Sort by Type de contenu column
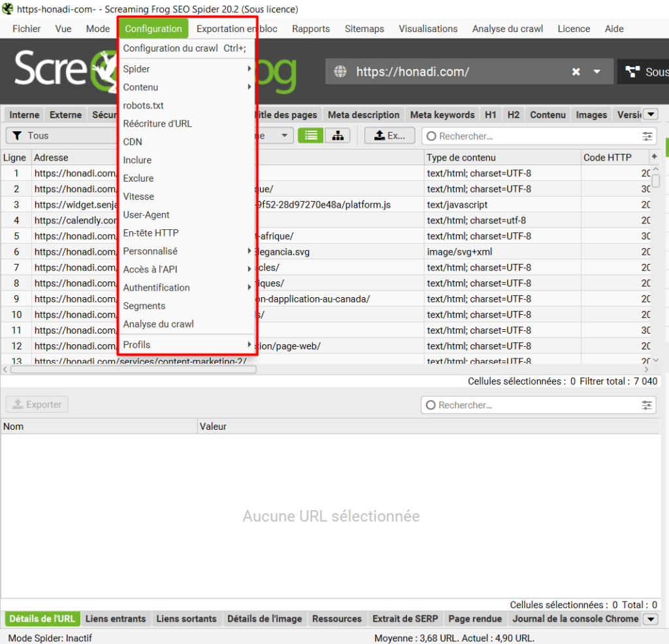Image resolution: width=669 pixels, height=644 pixels. click(x=502, y=157)
